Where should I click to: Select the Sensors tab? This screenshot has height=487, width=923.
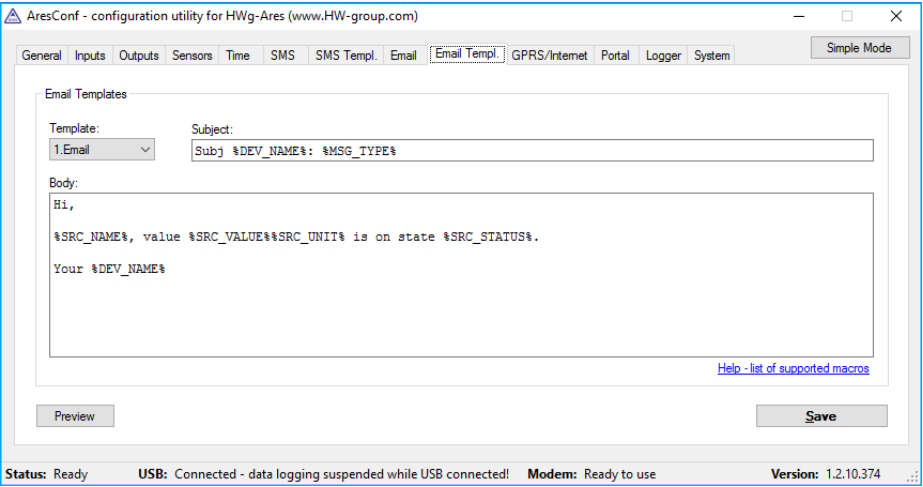(x=192, y=56)
